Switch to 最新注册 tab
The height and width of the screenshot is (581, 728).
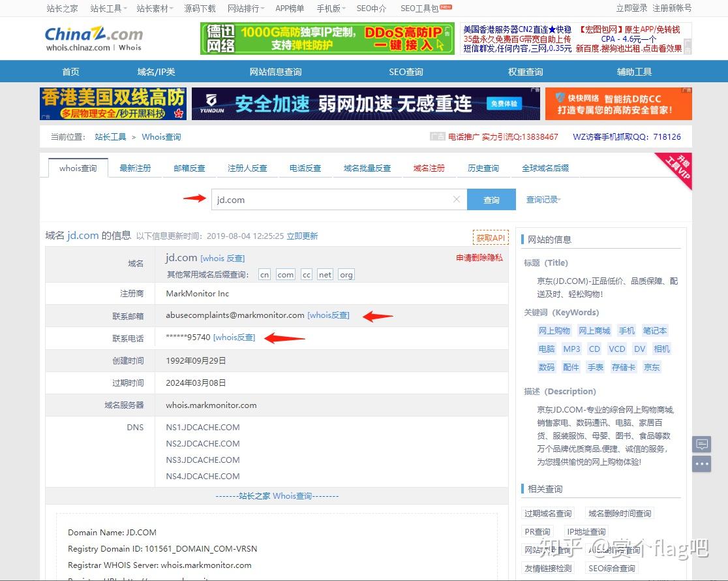[135, 168]
